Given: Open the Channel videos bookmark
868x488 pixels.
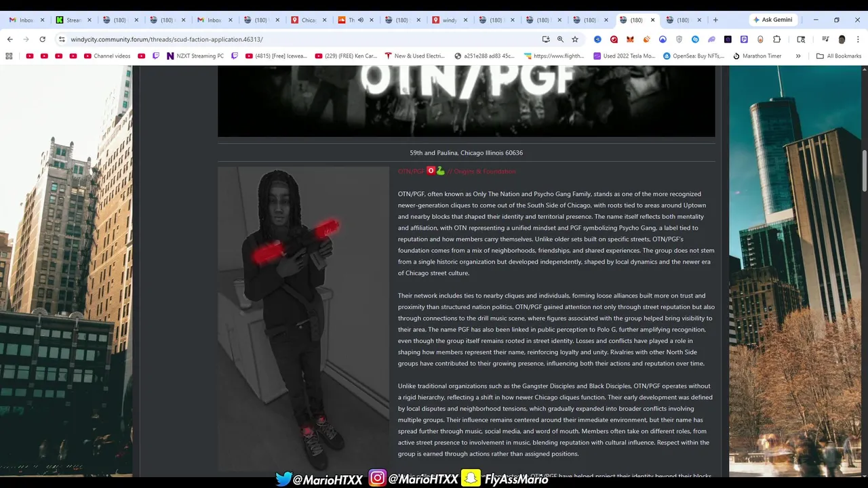Looking at the screenshot, I should click(107, 56).
